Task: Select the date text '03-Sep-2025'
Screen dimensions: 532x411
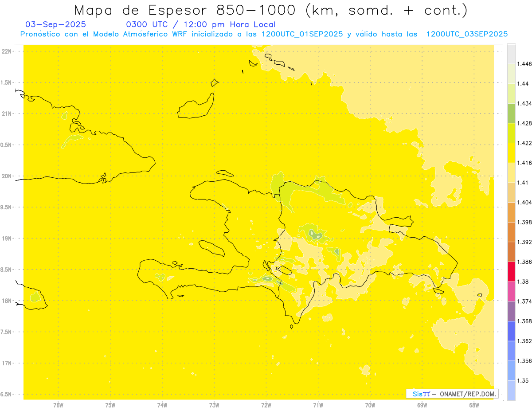Action: (x=56, y=24)
